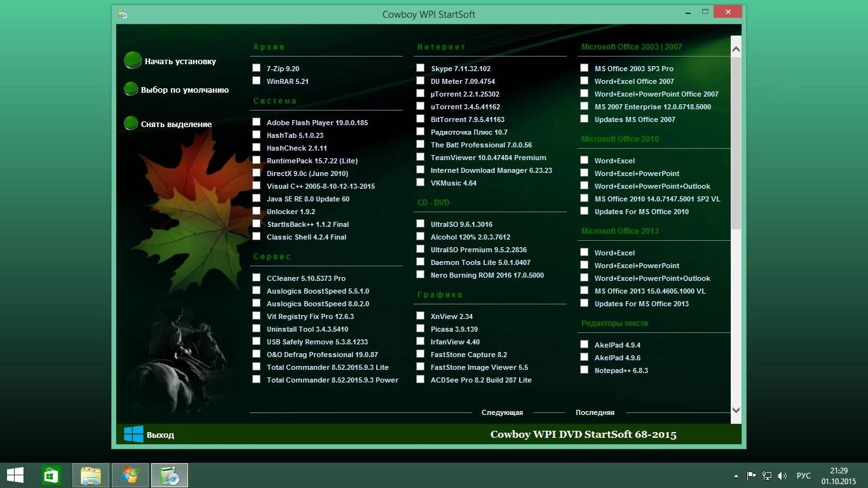This screenshot has width=868, height=488.
Task: Check the Classic Shell 4.2.4 Final checkbox
Action: [256, 236]
